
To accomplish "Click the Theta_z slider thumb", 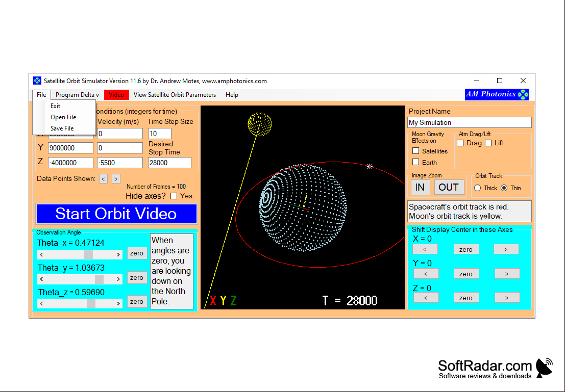I will (x=91, y=303).
